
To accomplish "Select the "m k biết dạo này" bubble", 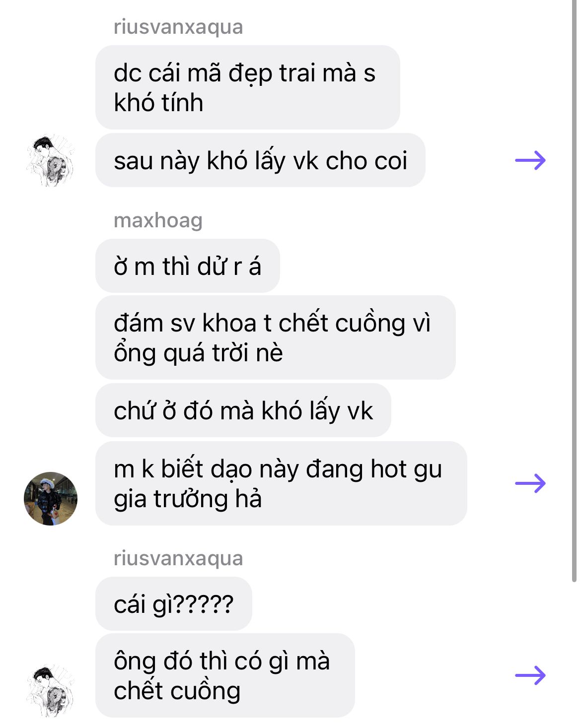I will [x=281, y=483].
